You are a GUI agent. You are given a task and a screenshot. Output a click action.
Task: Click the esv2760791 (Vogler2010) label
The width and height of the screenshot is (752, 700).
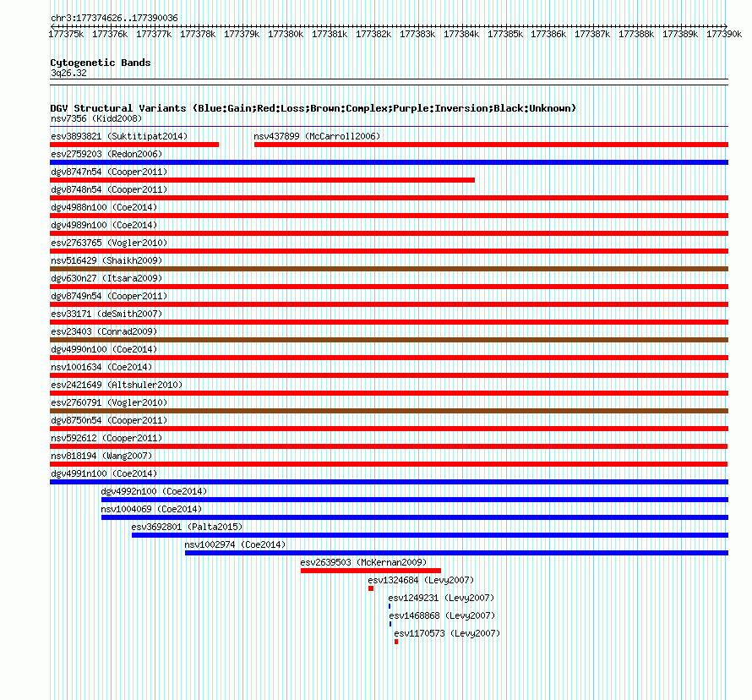(109, 402)
